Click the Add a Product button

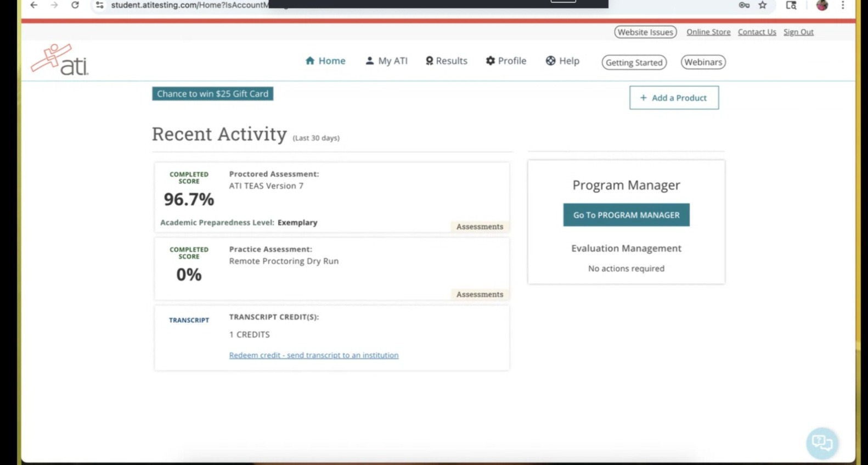pyautogui.click(x=674, y=98)
